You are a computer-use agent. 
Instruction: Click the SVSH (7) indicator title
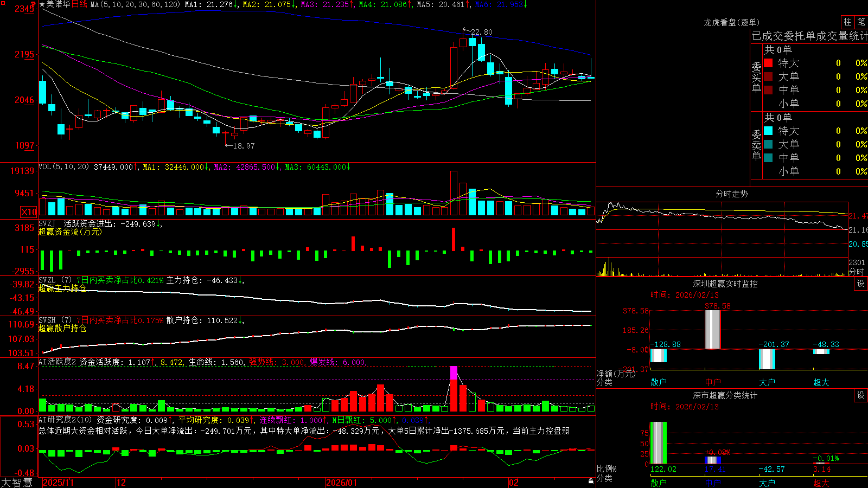[55, 320]
